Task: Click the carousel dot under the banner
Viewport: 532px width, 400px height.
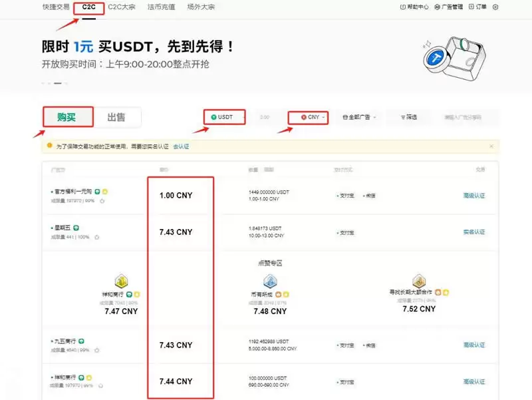Action: [x=58, y=83]
